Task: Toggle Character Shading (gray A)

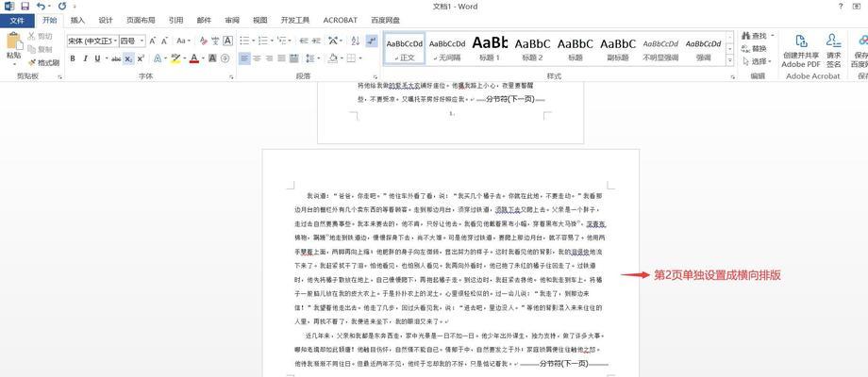Action: tap(212, 58)
